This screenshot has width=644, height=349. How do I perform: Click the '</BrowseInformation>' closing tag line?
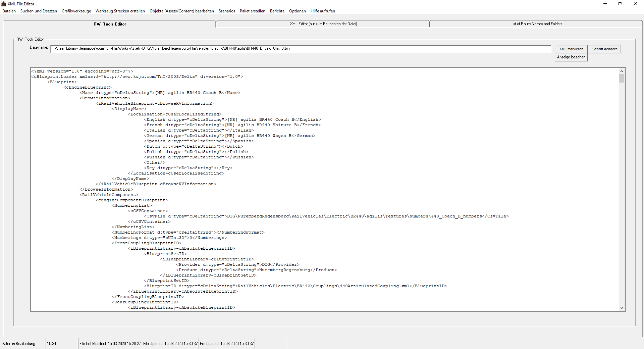(106, 189)
